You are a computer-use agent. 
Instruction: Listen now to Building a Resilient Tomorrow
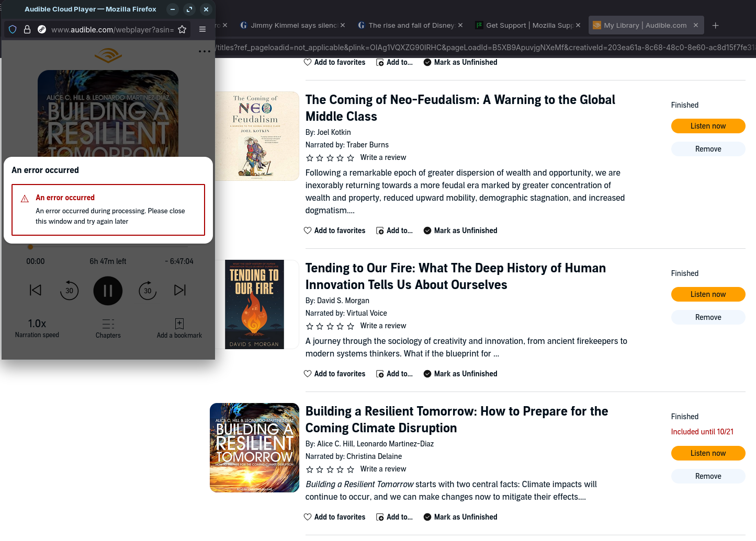pos(708,453)
